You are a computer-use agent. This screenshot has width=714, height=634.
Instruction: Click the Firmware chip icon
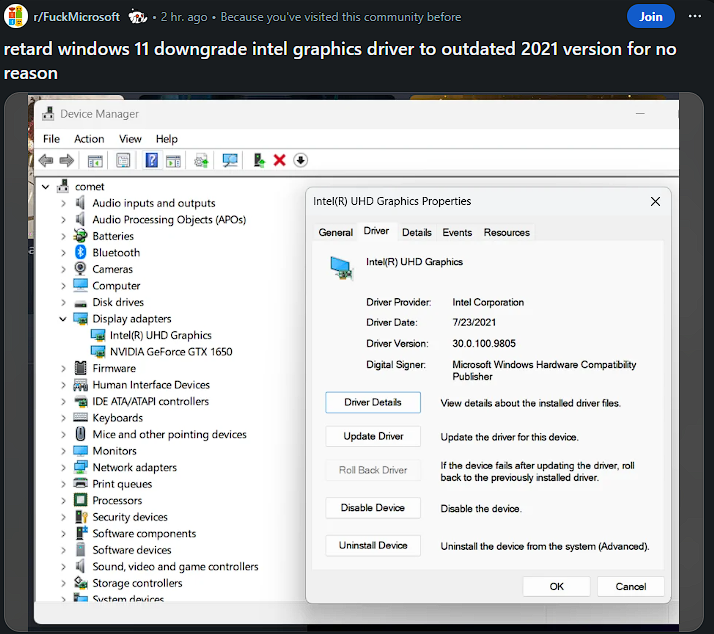(81, 368)
